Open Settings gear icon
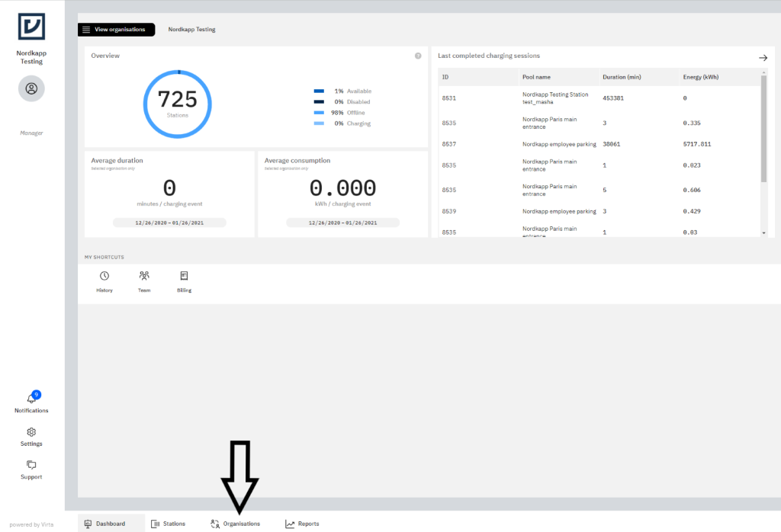Viewport: 781px width, 532px height. pos(31,432)
